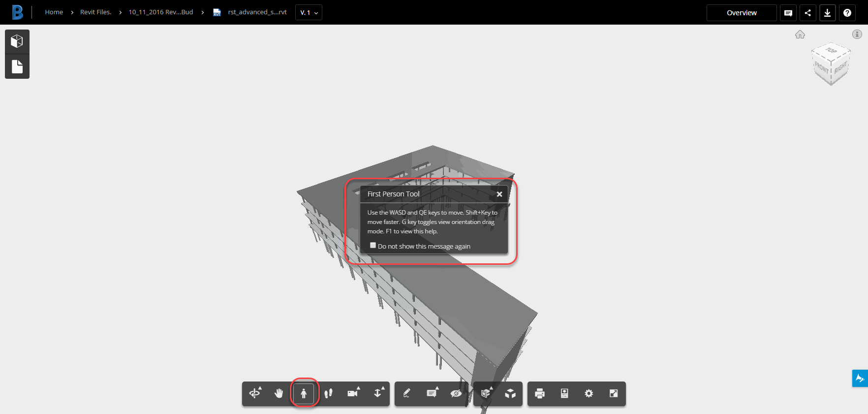Image resolution: width=868 pixels, height=414 pixels.
Task: Go to Home breadcrumb
Action: point(54,12)
